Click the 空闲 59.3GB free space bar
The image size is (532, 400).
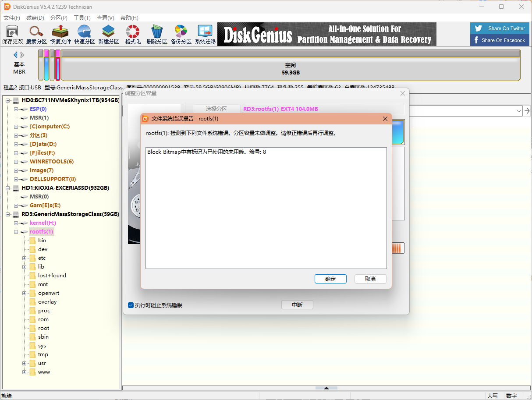[291, 69]
